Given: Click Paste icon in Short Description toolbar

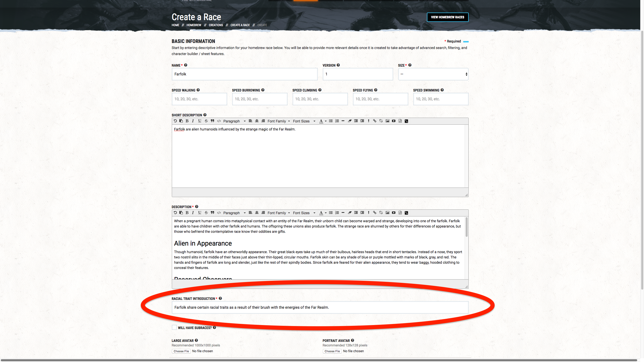Looking at the screenshot, I should click(x=181, y=121).
